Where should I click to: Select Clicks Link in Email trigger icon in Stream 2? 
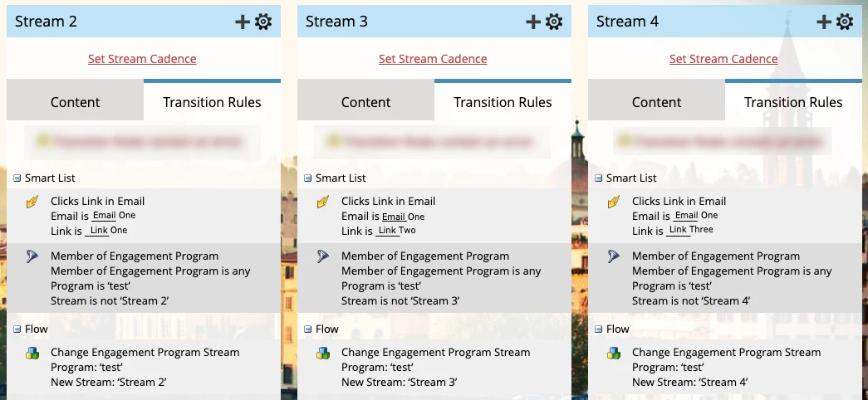tap(32, 202)
